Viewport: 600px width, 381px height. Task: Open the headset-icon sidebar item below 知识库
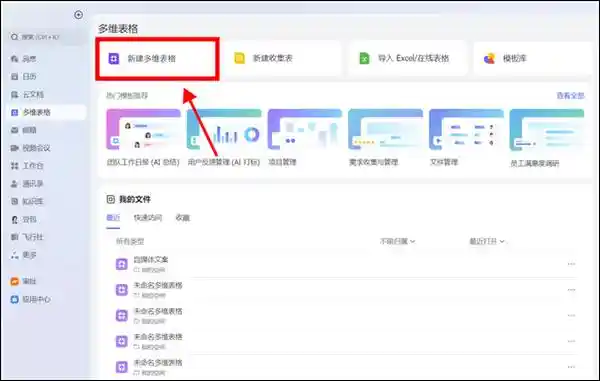pos(24,219)
